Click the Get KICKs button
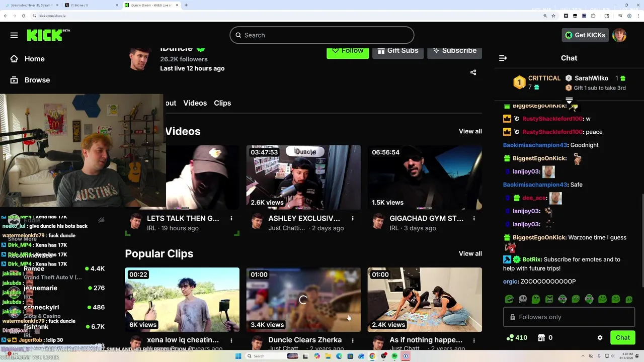The width and height of the screenshot is (644, 362). (585, 35)
